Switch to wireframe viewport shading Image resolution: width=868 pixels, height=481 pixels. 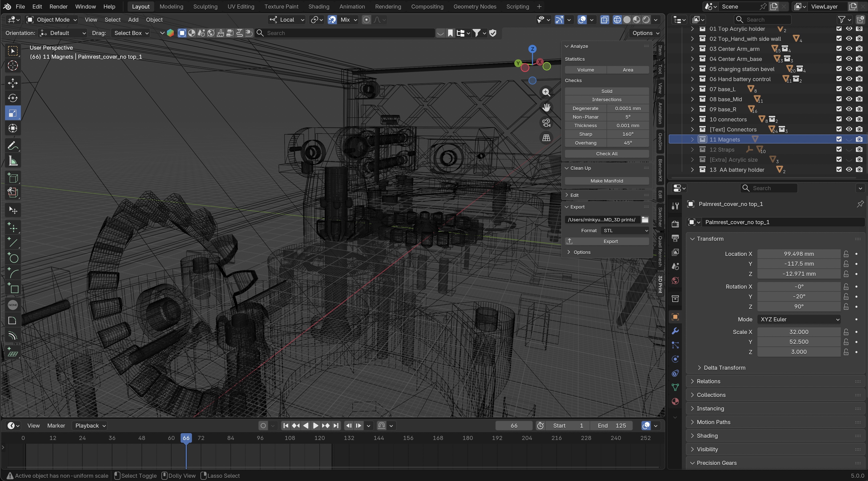(x=617, y=20)
